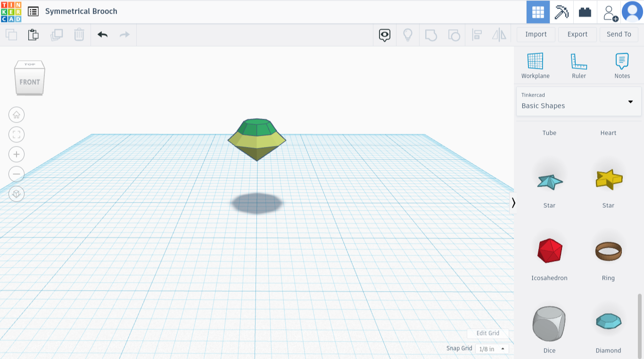Select the Workplane tool
The width and height of the screenshot is (644, 359).
[536, 65]
